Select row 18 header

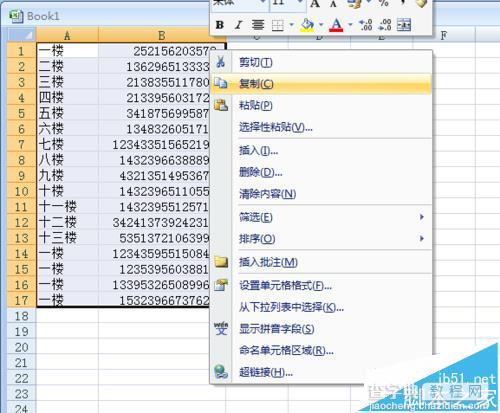point(21,316)
